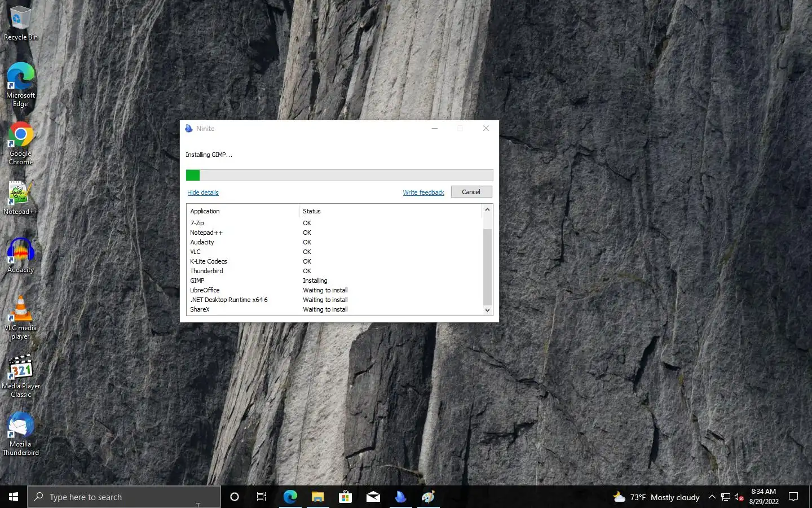
Task: Select the Thunderbird list row
Action: click(x=334, y=271)
